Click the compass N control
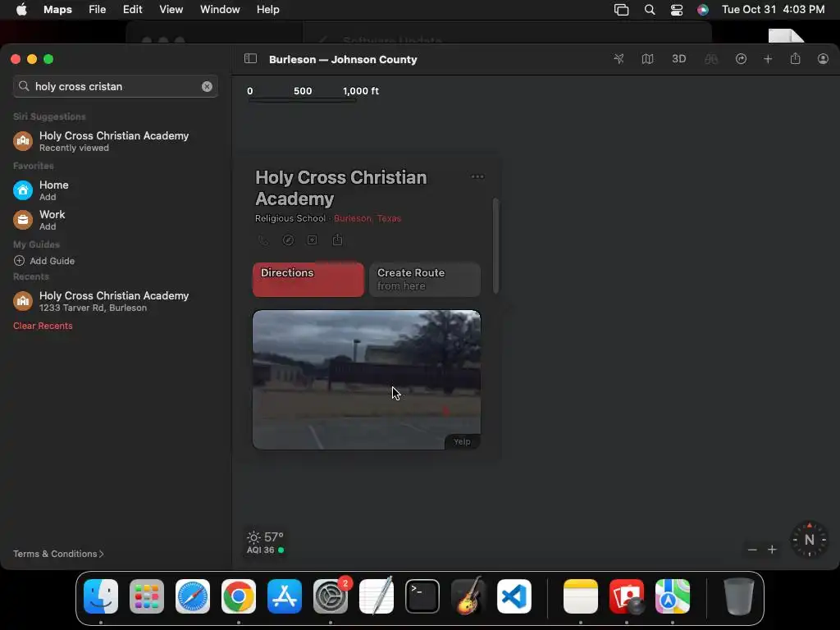840x630 pixels. click(x=810, y=540)
